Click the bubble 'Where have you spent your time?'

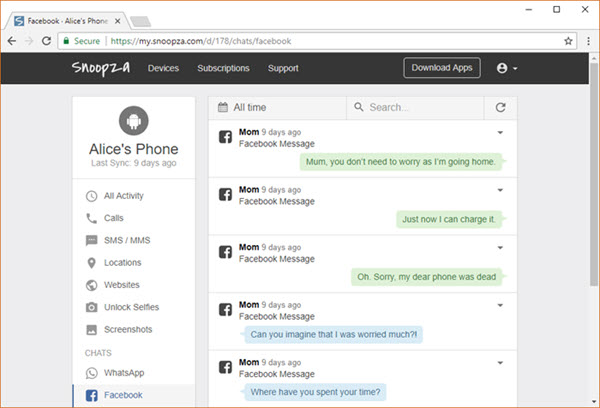point(315,392)
